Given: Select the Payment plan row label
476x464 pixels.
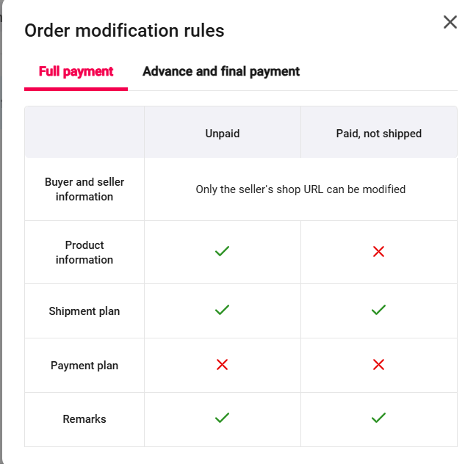Looking at the screenshot, I should (84, 366).
